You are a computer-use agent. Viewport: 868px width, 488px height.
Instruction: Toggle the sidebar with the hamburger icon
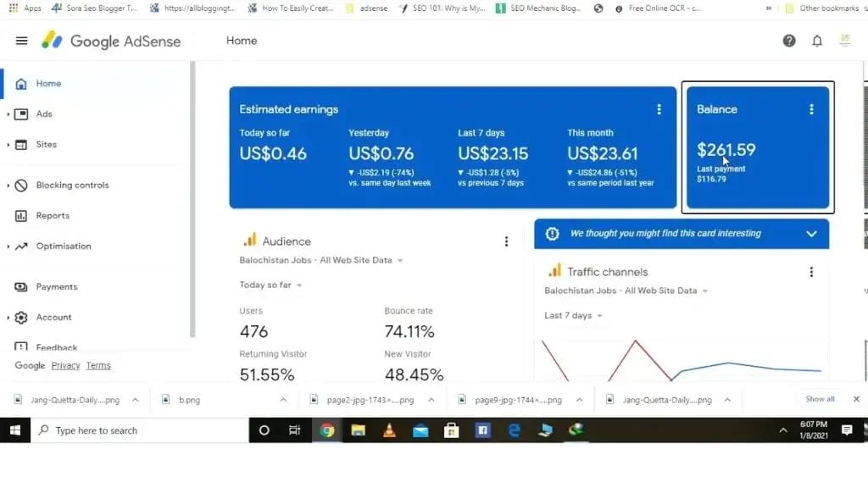[x=22, y=40]
